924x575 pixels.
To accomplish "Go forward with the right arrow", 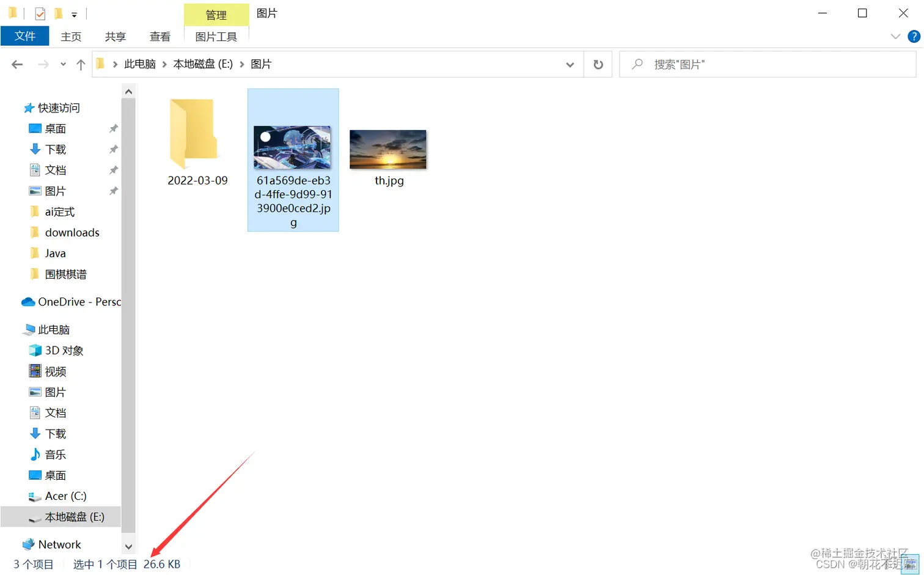I will point(43,64).
